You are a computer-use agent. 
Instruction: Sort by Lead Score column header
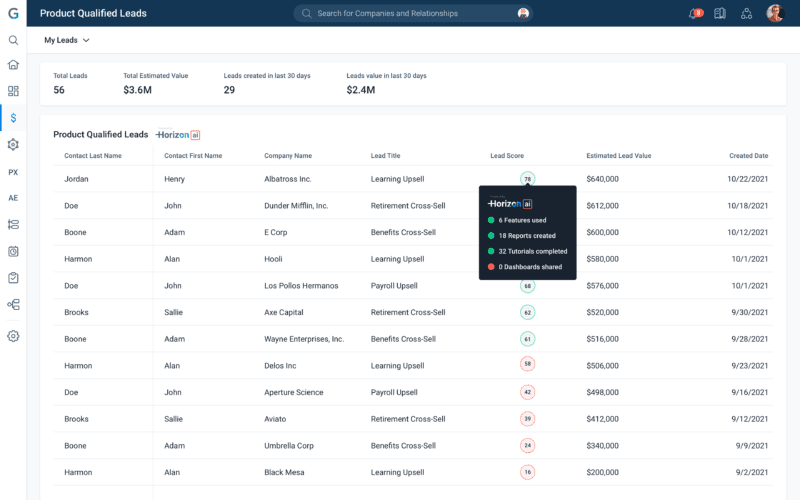click(x=507, y=156)
